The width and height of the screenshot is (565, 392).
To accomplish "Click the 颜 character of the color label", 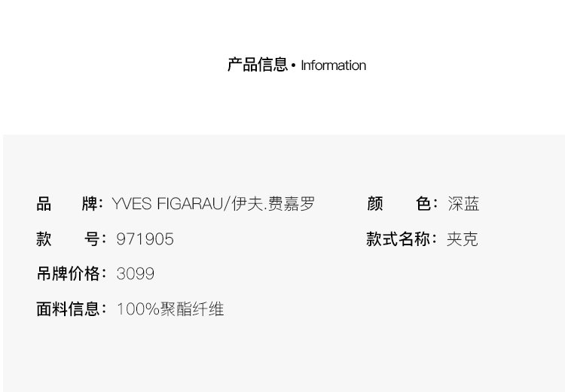I will pyautogui.click(x=375, y=204).
